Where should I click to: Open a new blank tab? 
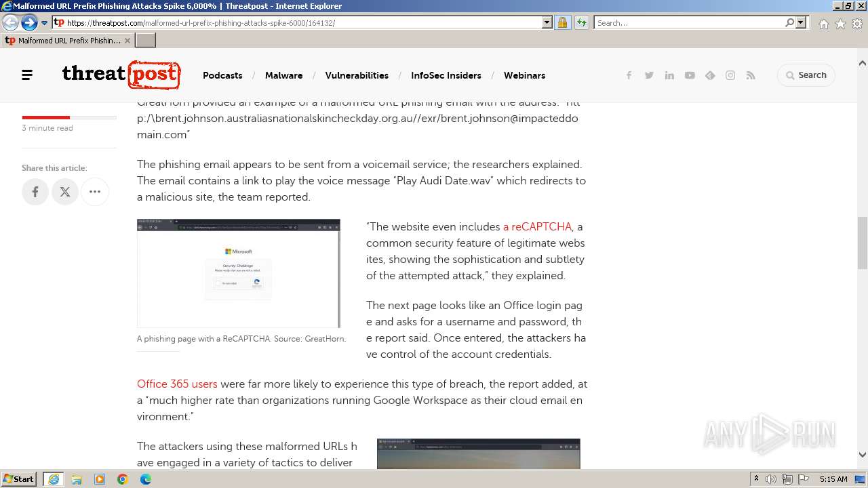click(146, 41)
